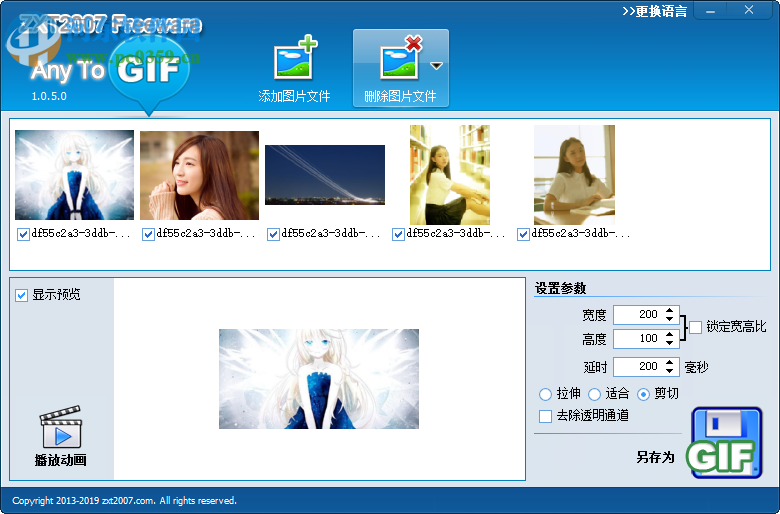Select the night sky light trail thumbnail
This screenshot has height=514, width=780.
click(325, 175)
